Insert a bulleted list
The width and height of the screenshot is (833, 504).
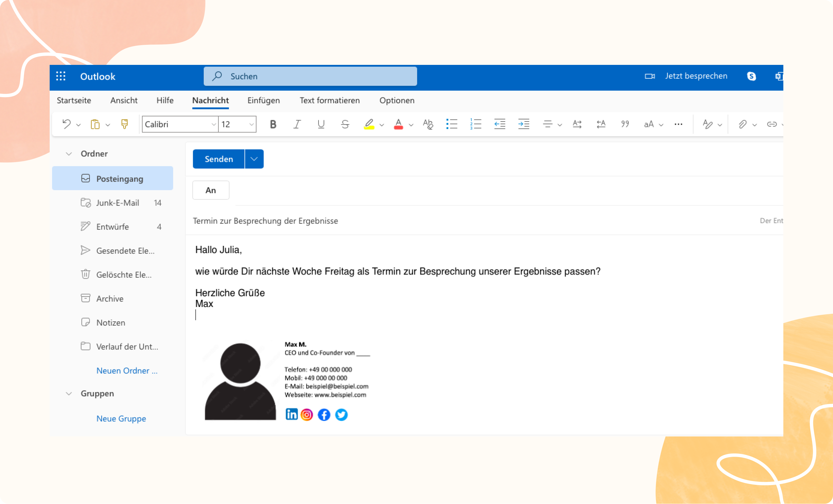coord(452,124)
